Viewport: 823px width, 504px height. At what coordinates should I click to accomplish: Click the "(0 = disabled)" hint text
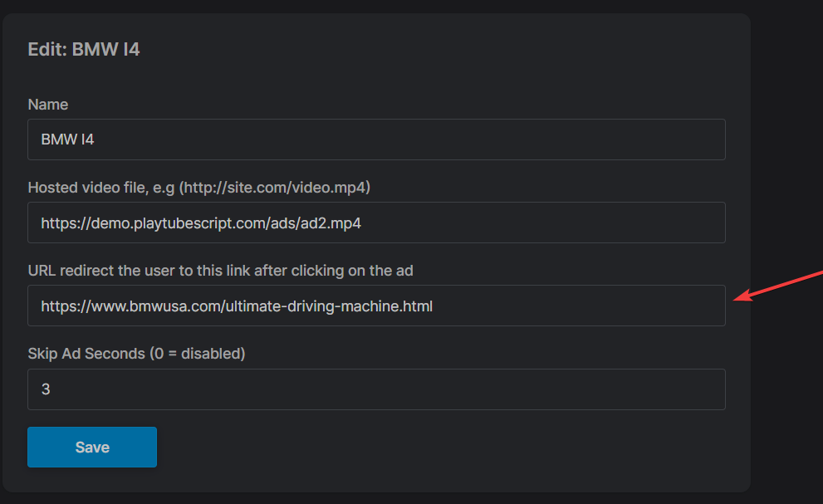[197, 354]
